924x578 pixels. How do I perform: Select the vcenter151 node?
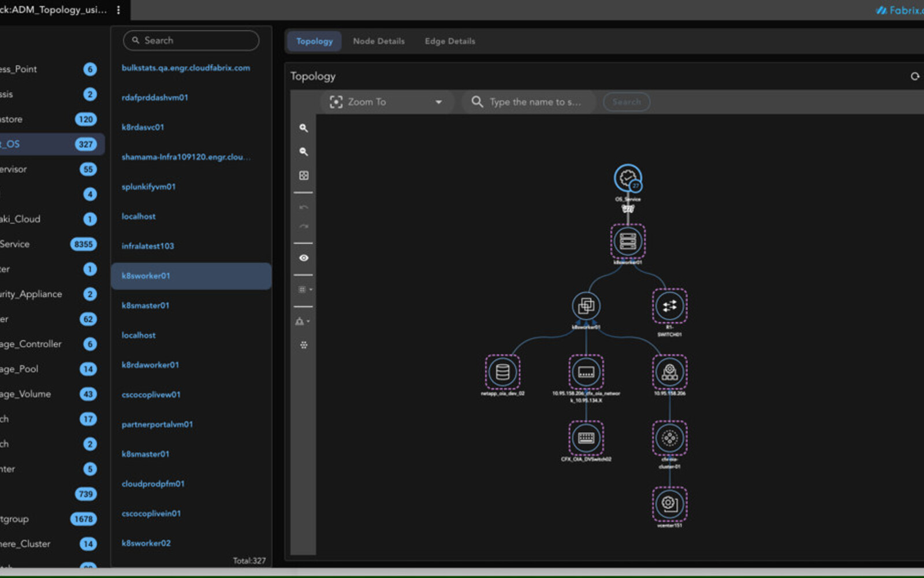click(669, 504)
